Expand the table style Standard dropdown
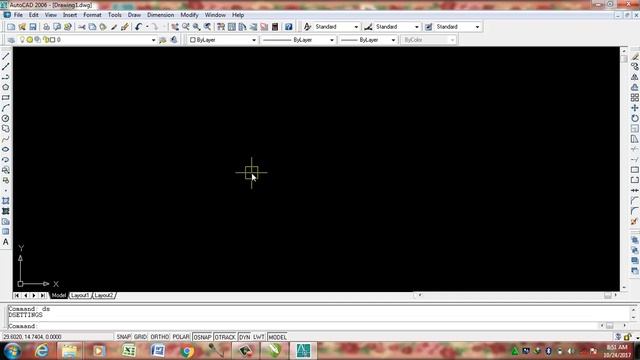The height and width of the screenshot is (360, 640). [477, 27]
